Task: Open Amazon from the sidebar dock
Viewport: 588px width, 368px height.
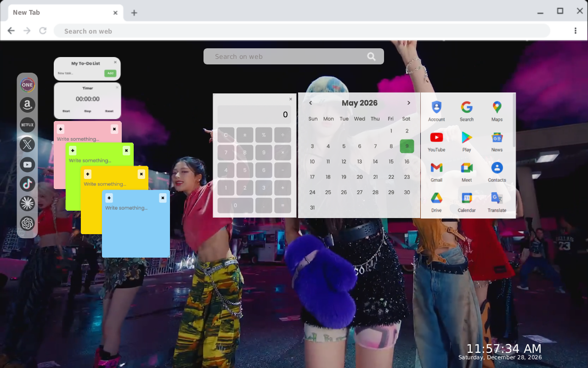Action: coord(28,105)
